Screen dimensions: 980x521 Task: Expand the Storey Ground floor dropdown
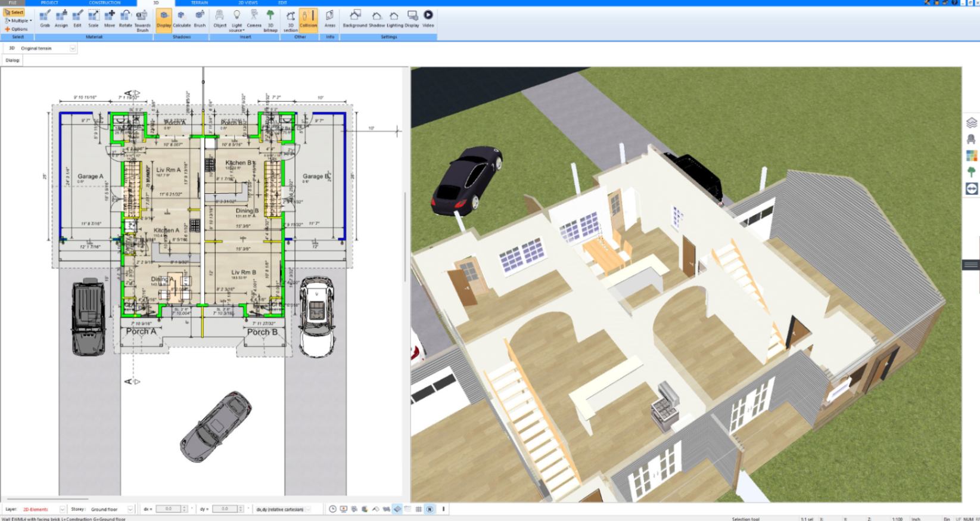point(130,509)
